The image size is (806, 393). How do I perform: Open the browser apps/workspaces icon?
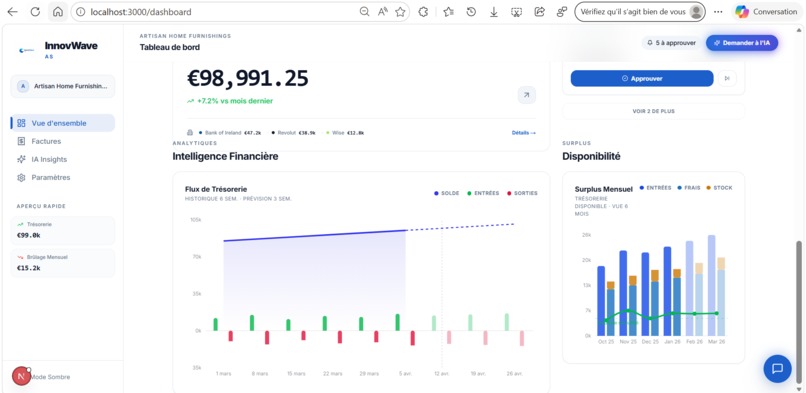(x=562, y=12)
